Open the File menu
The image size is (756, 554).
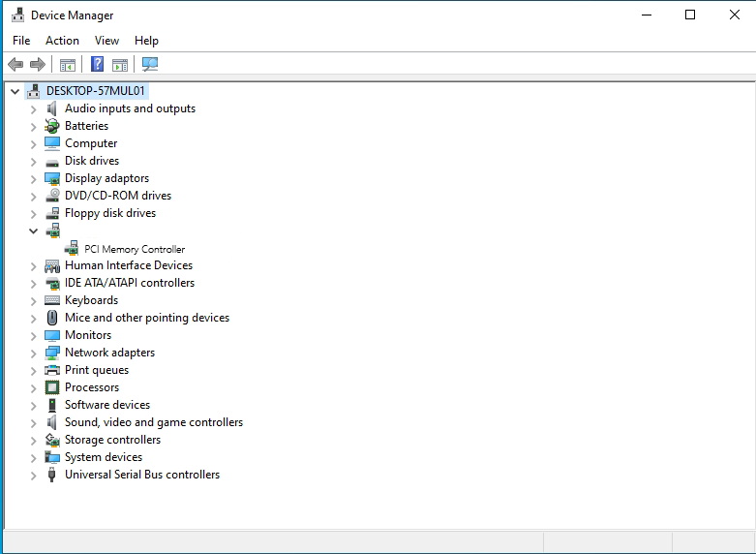(x=21, y=41)
